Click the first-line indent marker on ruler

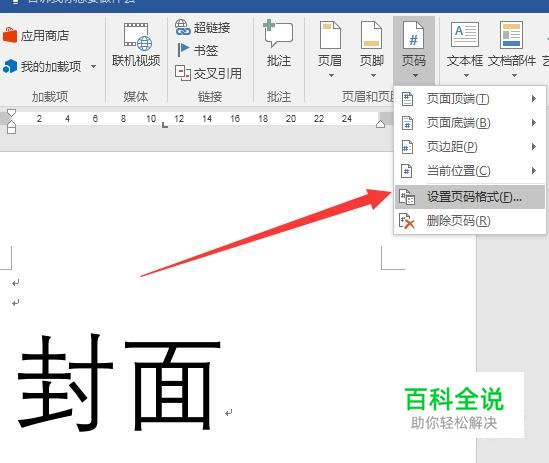point(12,113)
